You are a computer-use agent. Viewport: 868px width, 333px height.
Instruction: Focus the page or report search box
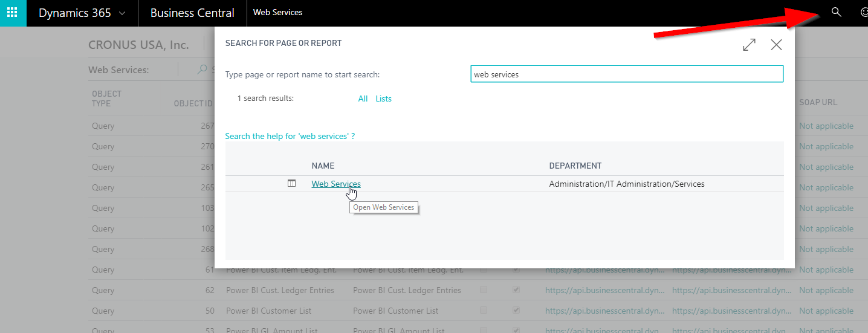[x=627, y=74]
